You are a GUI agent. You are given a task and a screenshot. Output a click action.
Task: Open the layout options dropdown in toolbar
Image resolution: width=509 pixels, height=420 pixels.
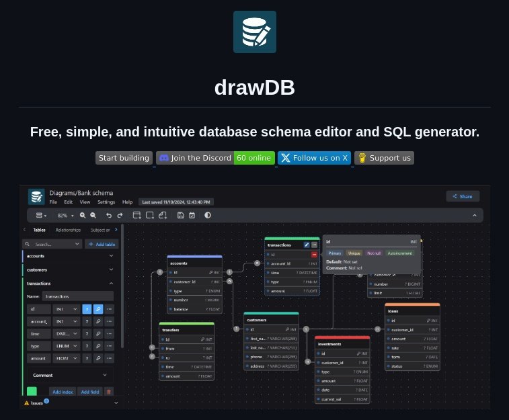coord(41,215)
